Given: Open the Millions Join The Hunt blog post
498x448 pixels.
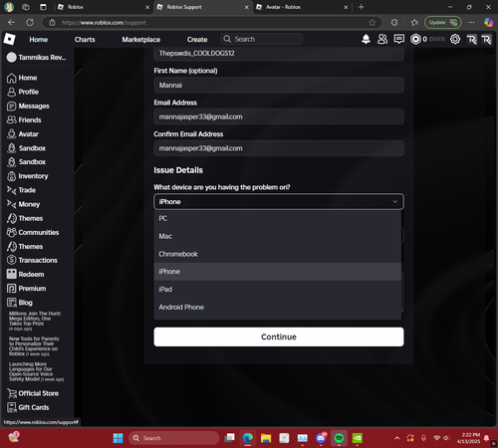Looking at the screenshot, I should point(35,321).
